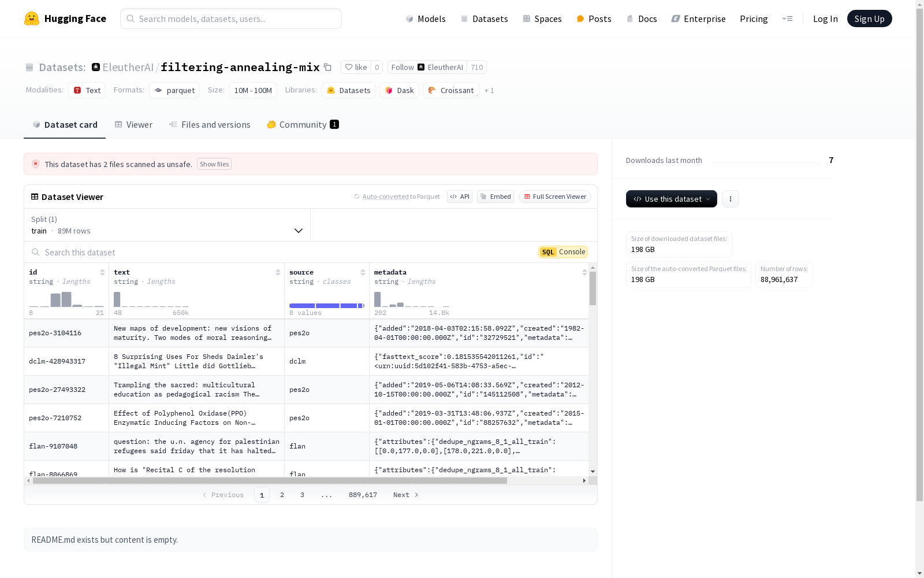Open more options three-dot menu
924x578 pixels.
point(731,199)
